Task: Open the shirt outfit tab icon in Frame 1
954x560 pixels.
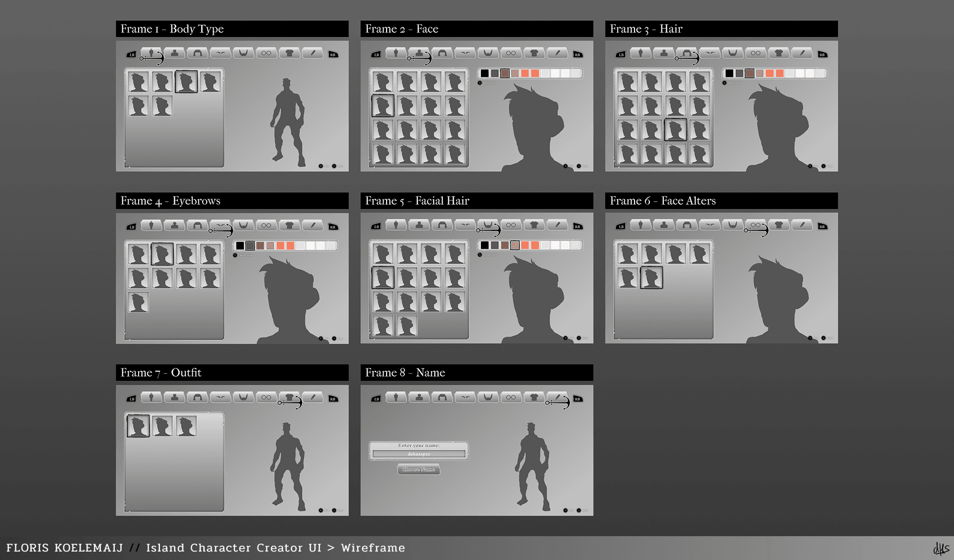Action: coord(290,53)
